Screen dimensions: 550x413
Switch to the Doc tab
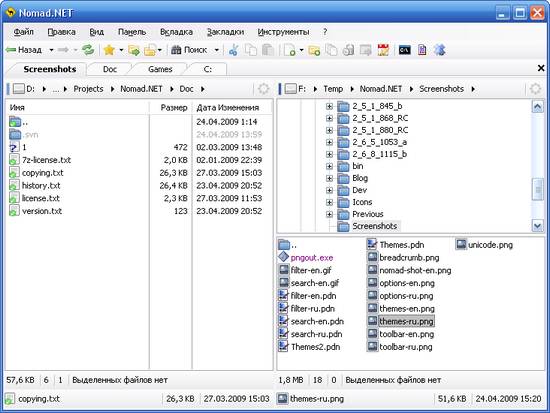click(110, 69)
